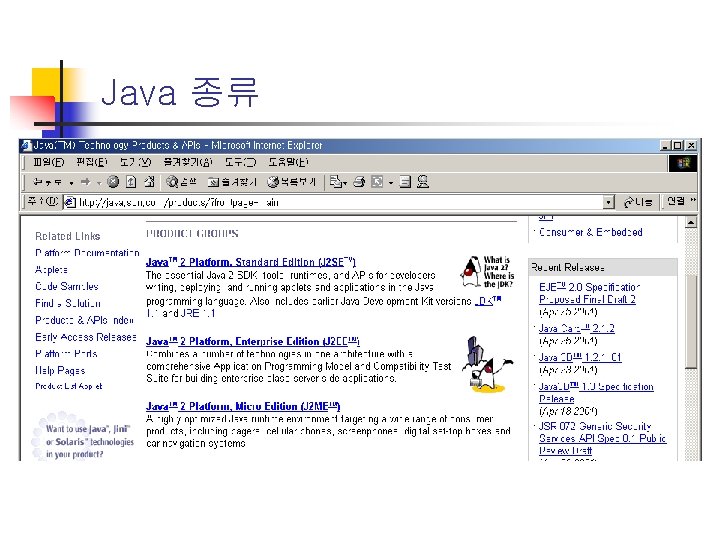Click the 'Related Links' heading
This screenshot has height=540, width=720.
click(x=68, y=236)
